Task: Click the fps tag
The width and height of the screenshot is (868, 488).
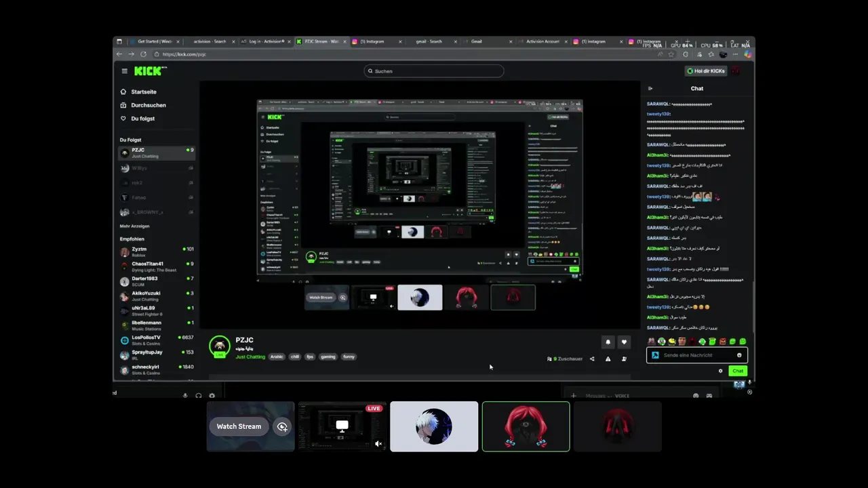Action: pos(311,357)
